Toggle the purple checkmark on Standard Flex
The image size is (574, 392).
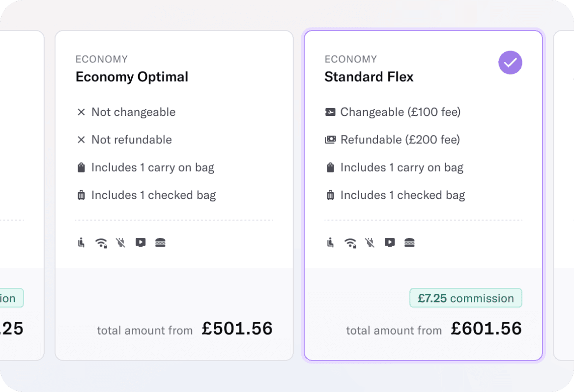click(x=510, y=63)
